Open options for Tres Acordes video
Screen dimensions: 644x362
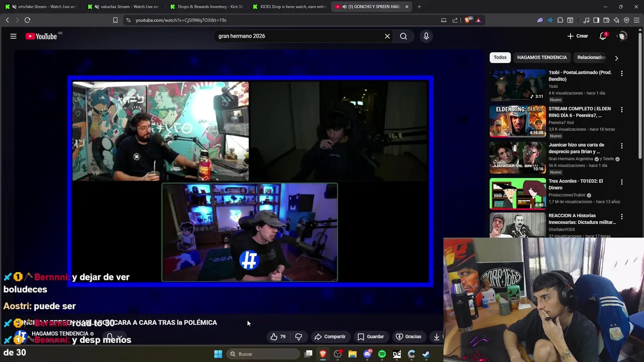[622, 182]
